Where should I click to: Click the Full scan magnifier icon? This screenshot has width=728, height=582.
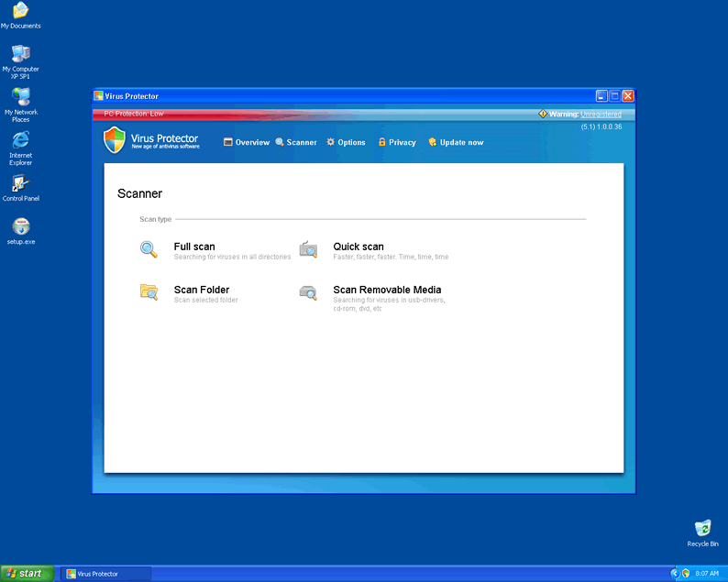pyautogui.click(x=149, y=249)
